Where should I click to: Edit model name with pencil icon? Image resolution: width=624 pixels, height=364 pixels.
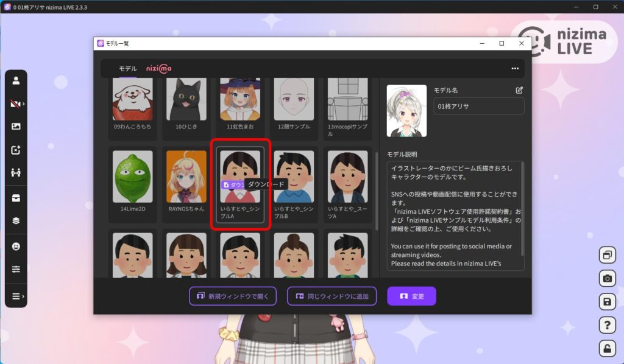519,90
